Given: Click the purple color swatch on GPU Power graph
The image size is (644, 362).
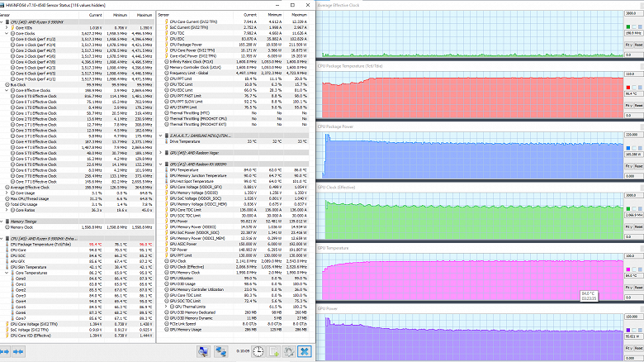Looking at the screenshot, I should tap(628, 330).
